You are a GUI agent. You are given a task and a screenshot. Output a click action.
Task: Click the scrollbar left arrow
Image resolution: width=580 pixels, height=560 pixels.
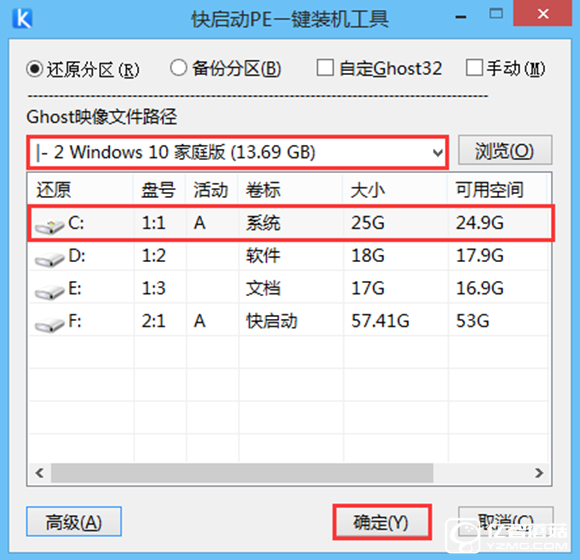click(x=39, y=473)
